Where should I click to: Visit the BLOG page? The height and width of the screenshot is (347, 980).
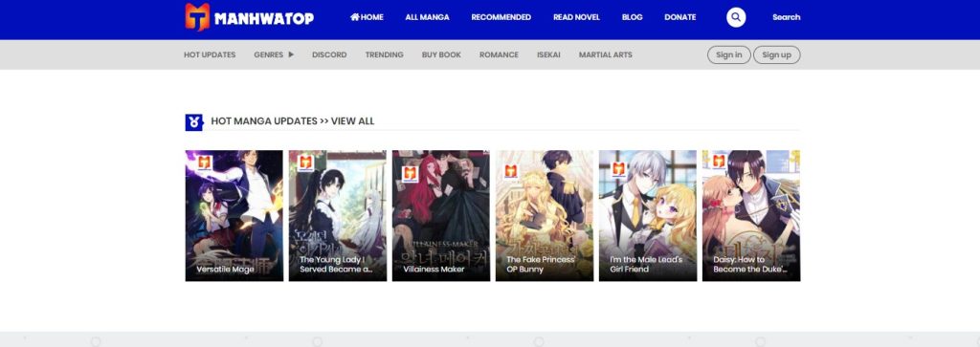click(632, 17)
